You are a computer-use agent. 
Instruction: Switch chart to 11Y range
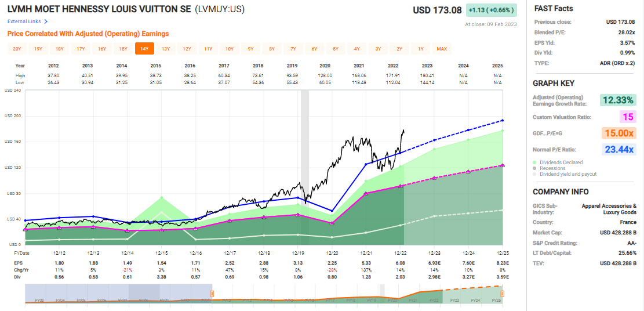pyautogui.click(x=208, y=49)
